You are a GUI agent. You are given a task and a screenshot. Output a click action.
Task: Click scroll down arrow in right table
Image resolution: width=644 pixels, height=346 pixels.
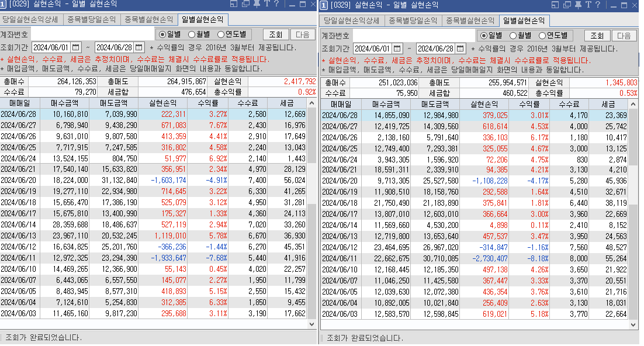[633, 324]
